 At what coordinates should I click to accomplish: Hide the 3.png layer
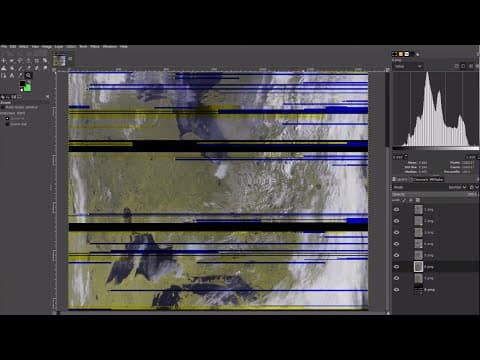click(396, 232)
